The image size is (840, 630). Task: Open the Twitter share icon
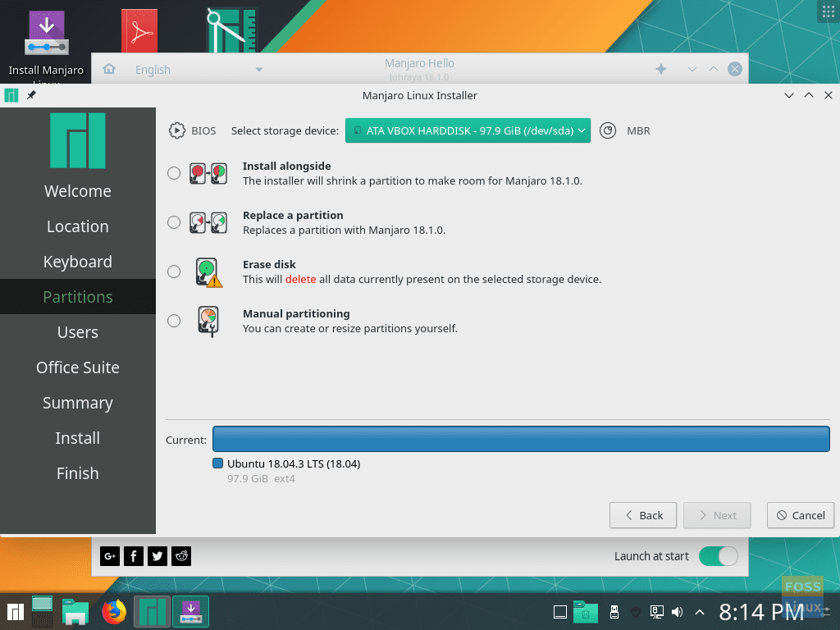coord(157,556)
